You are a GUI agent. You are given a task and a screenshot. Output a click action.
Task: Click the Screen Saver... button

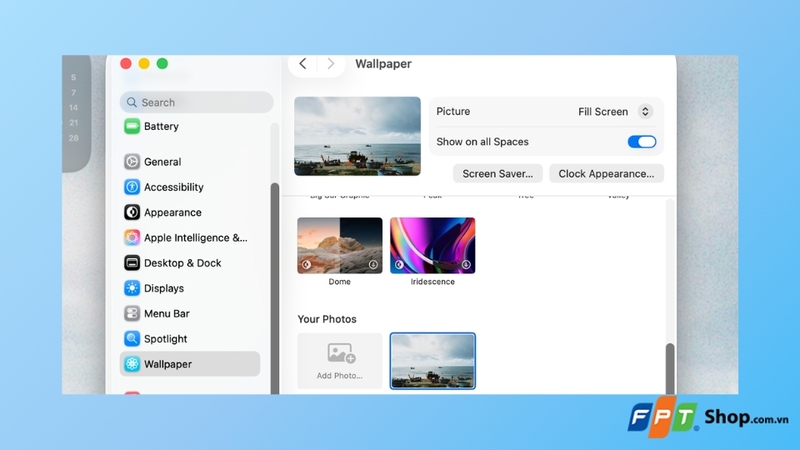[x=497, y=173]
